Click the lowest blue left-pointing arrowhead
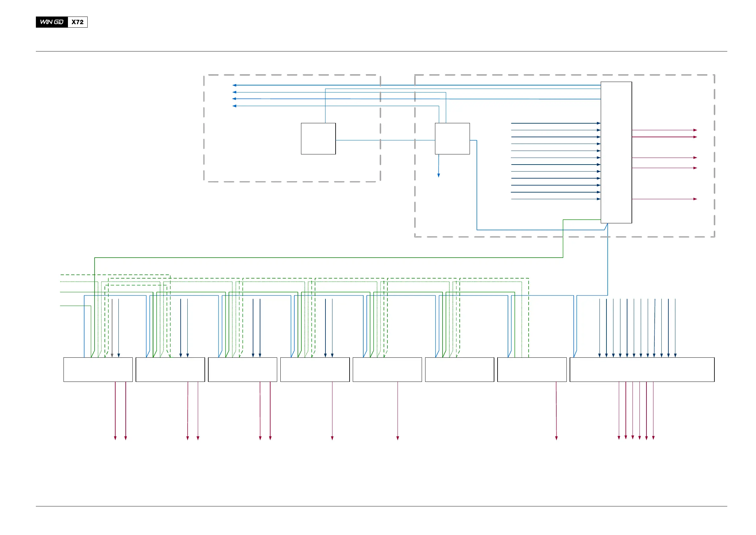The width and height of the screenshot is (756, 535). (x=234, y=106)
